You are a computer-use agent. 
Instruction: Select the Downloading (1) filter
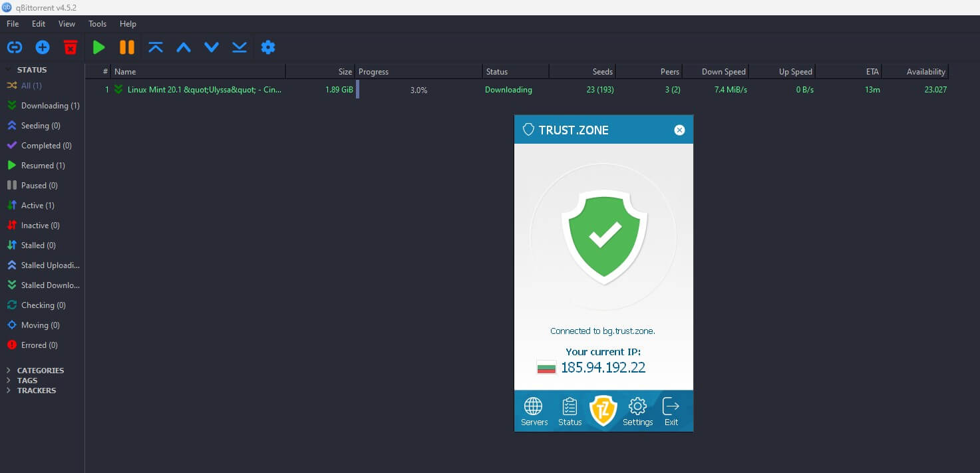click(43, 106)
